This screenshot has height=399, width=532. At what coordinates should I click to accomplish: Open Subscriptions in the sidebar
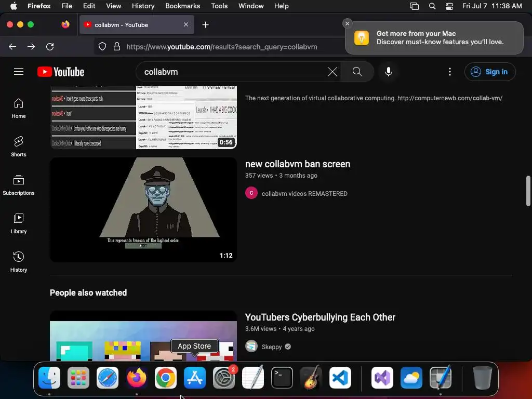coord(19,185)
